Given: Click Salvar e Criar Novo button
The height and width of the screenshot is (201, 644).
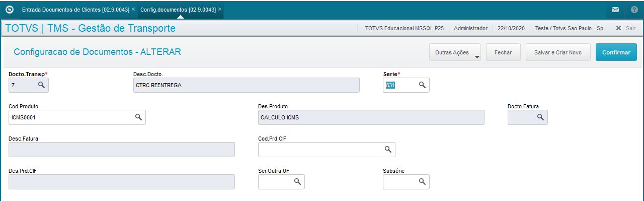Looking at the screenshot, I should [x=558, y=52].
